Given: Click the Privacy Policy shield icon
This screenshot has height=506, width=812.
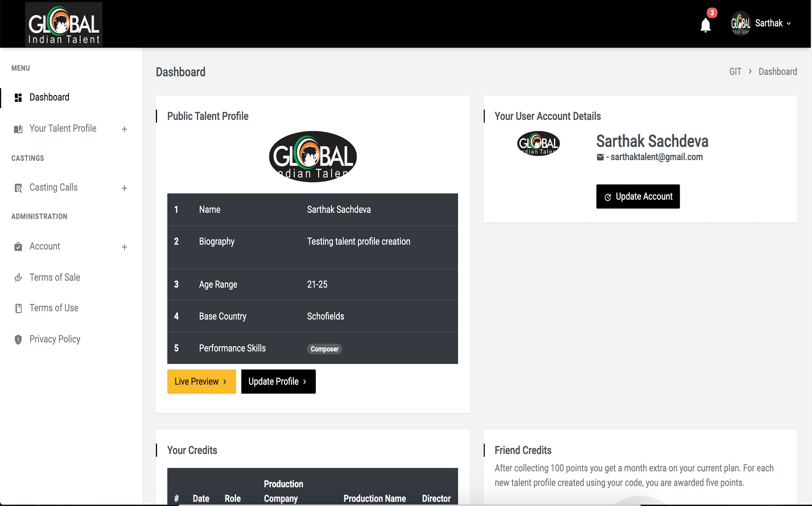Looking at the screenshot, I should 18,339.
